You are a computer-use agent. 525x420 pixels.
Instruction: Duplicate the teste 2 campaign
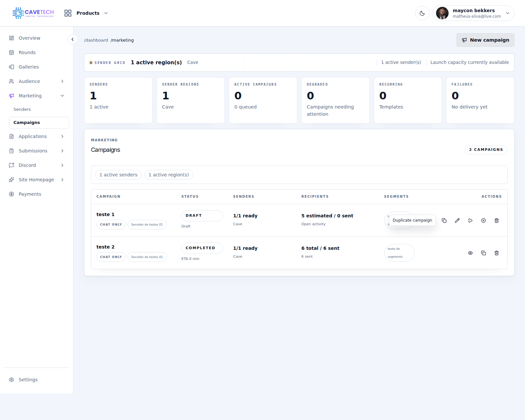[x=483, y=253]
